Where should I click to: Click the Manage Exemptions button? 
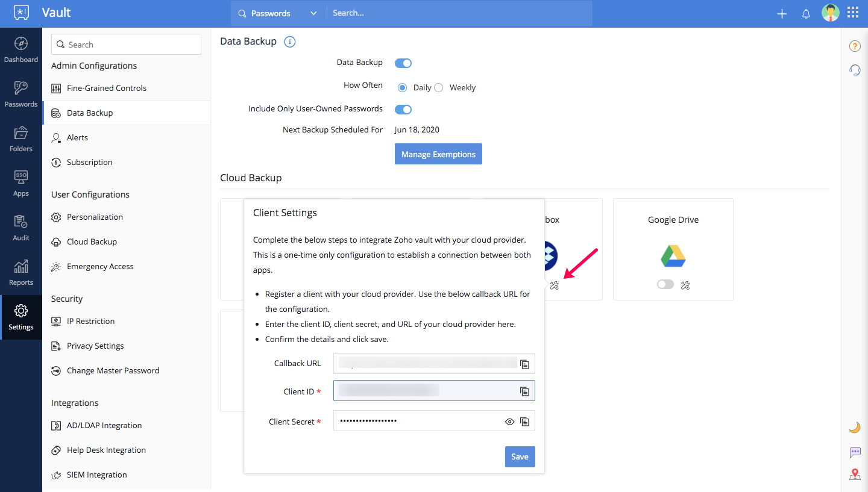pyautogui.click(x=438, y=154)
